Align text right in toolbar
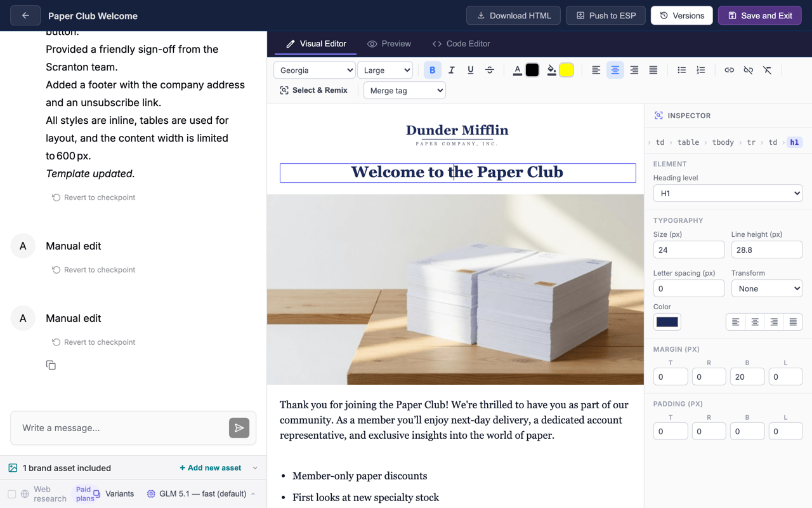 point(634,70)
